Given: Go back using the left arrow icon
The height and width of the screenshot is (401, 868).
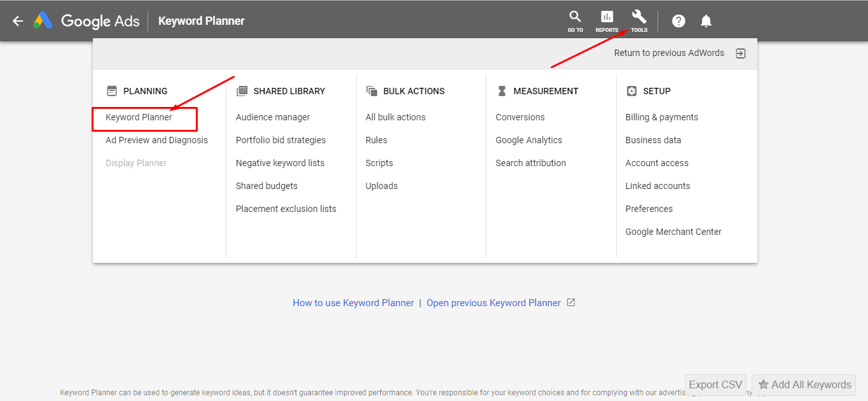Looking at the screenshot, I should (x=18, y=21).
